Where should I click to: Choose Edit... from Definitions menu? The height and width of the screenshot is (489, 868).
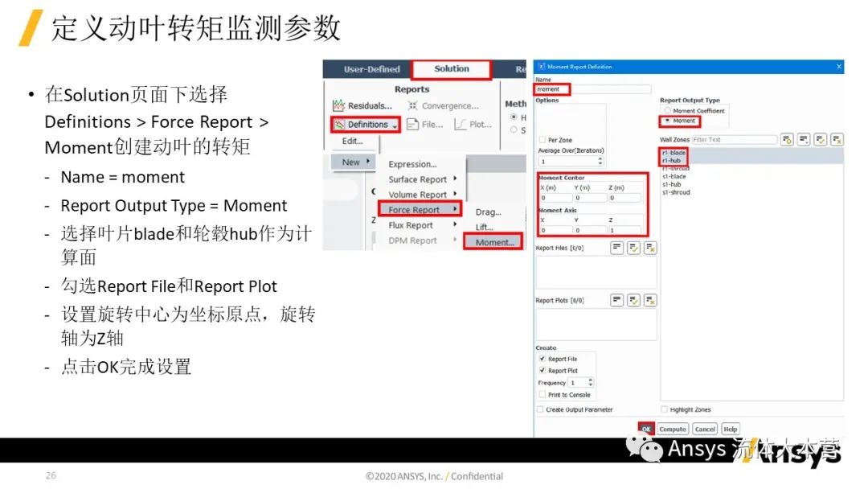[x=352, y=142]
